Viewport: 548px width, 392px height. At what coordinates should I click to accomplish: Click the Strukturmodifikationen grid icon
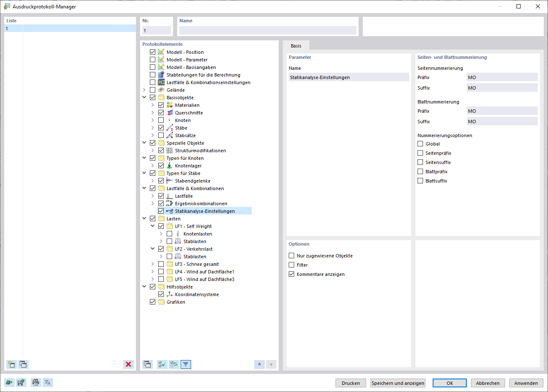pos(170,151)
